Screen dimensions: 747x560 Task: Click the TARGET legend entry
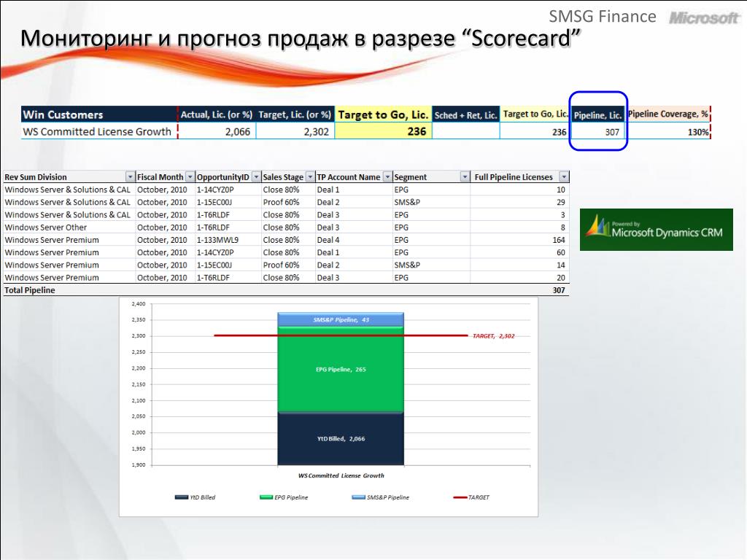tap(471, 497)
